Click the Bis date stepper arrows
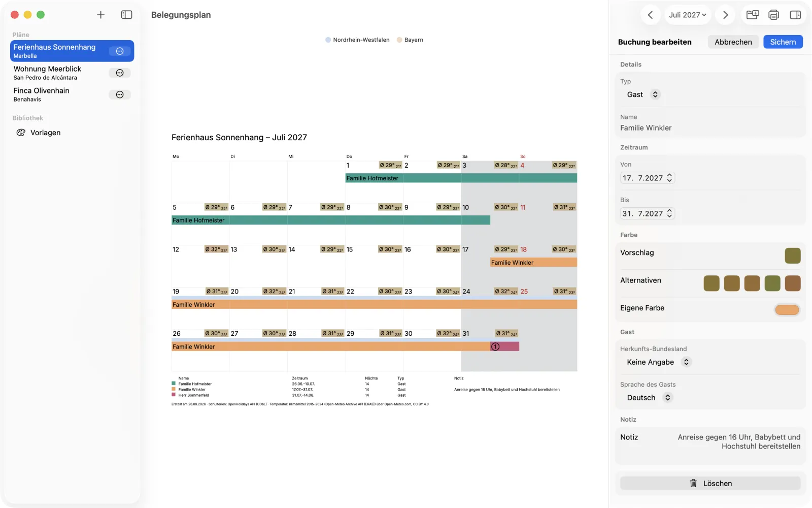The width and height of the screenshot is (812, 508). coord(669,213)
